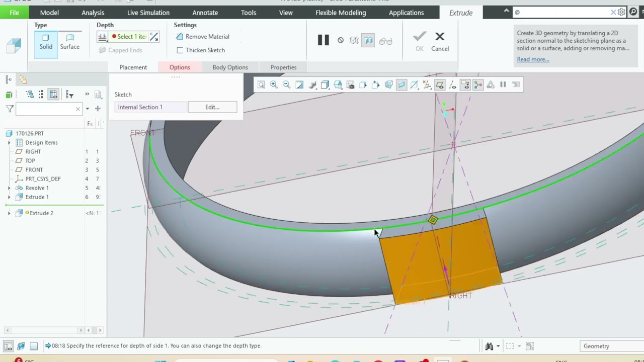Open the Options tab

coord(180,67)
